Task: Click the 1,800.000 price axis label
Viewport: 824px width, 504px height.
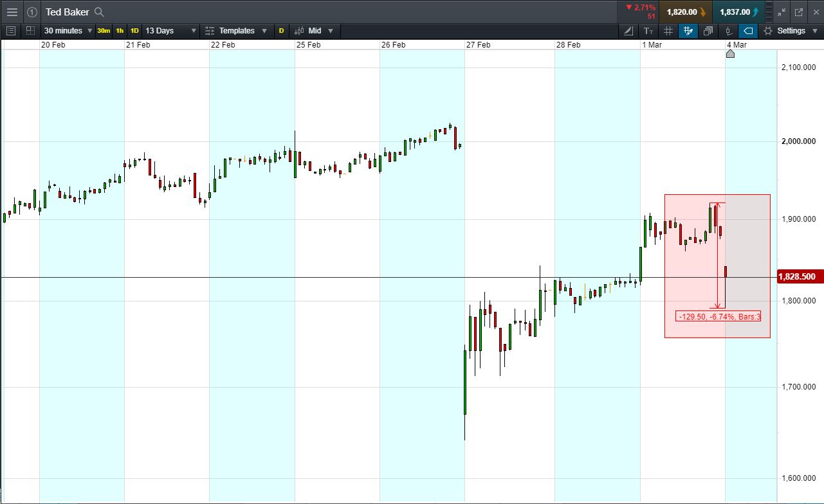Action: tap(798, 301)
